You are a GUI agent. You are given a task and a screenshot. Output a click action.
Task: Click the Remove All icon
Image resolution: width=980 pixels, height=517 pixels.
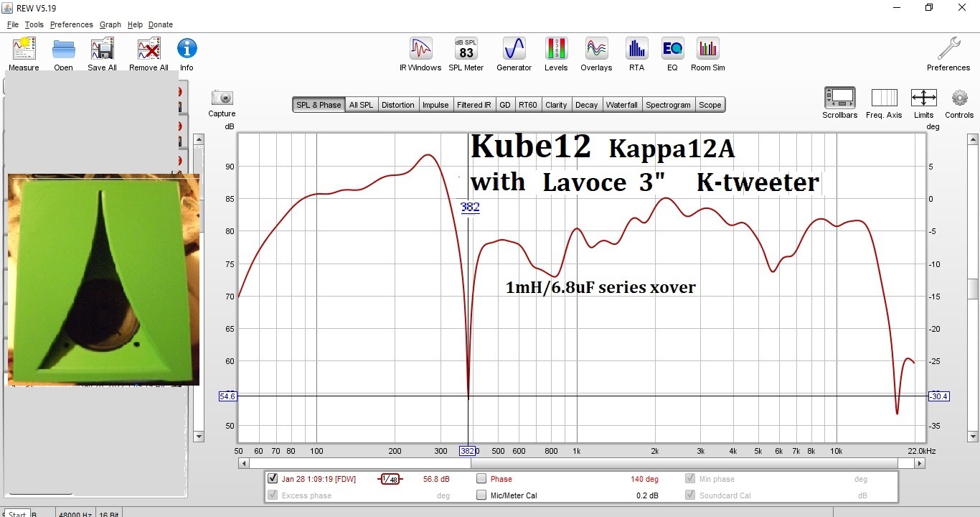click(x=149, y=49)
